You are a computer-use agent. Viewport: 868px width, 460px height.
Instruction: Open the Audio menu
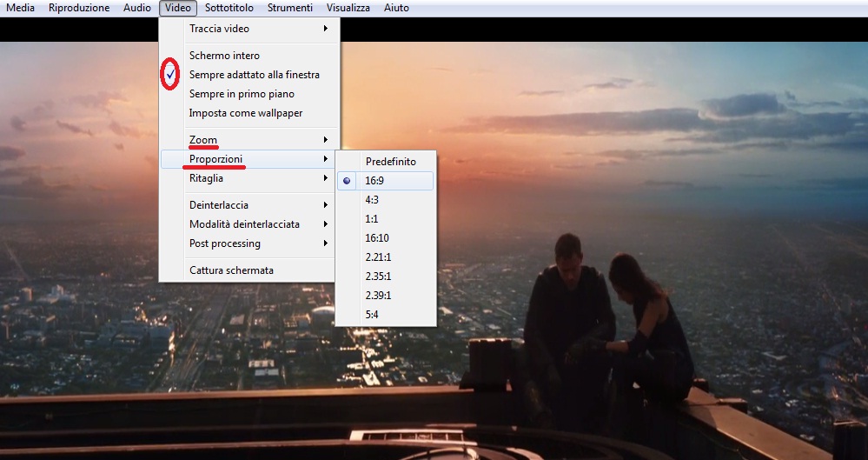tap(136, 8)
